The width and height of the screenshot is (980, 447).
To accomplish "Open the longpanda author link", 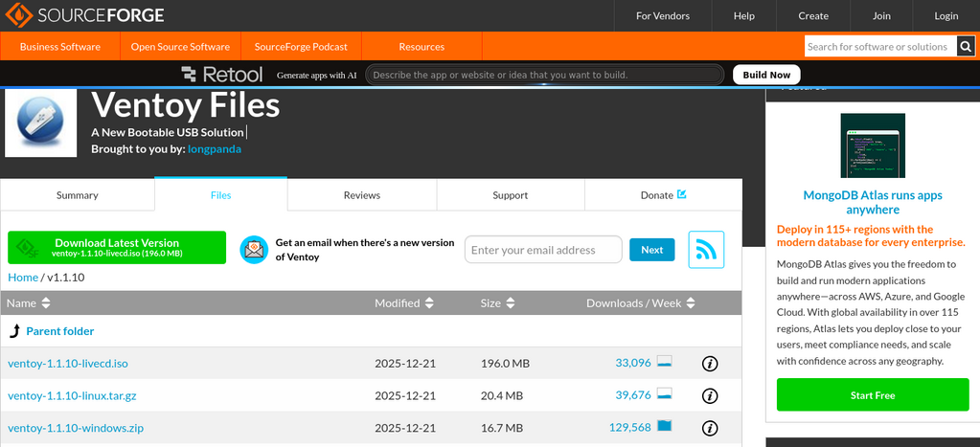I will [215, 149].
